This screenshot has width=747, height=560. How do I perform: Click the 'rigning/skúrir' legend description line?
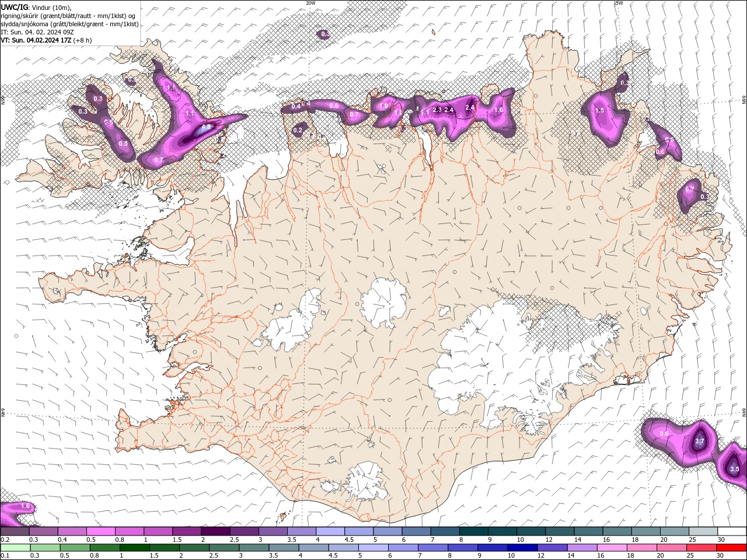[x=68, y=16]
